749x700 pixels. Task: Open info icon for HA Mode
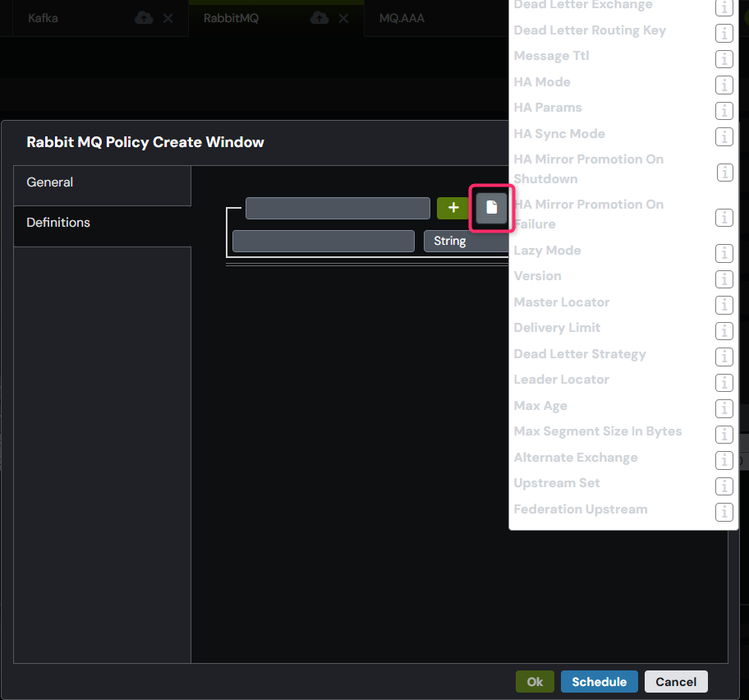click(x=724, y=85)
